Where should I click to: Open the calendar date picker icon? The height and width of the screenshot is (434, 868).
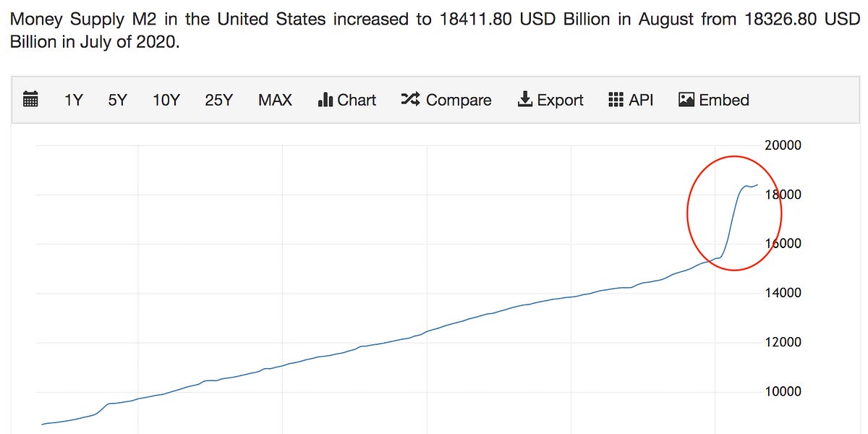[x=30, y=100]
